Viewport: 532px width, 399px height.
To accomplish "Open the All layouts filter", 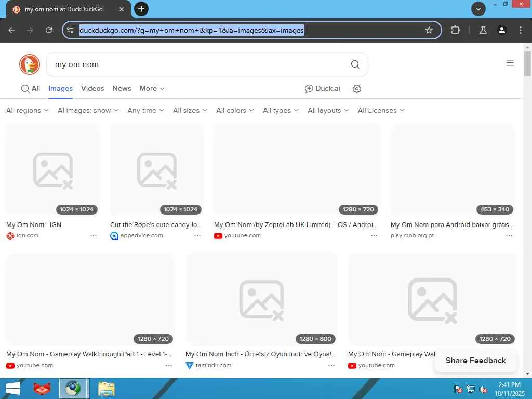I will [x=328, y=110].
